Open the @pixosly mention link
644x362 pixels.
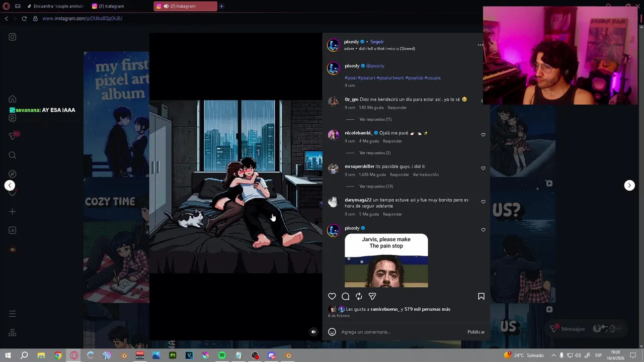[x=375, y=66]
